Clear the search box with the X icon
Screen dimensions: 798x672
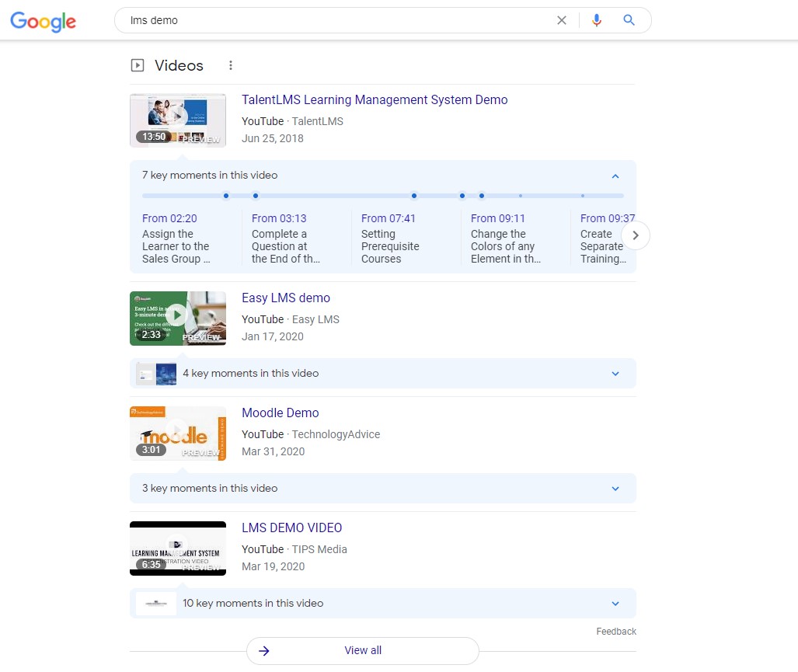click(x=561, y=20)
